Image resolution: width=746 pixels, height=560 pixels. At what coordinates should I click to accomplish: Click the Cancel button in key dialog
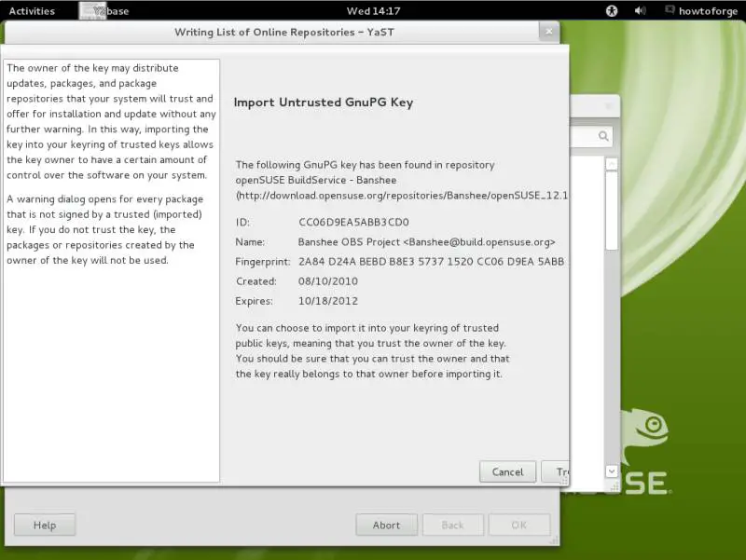click(x=507, y=471)
